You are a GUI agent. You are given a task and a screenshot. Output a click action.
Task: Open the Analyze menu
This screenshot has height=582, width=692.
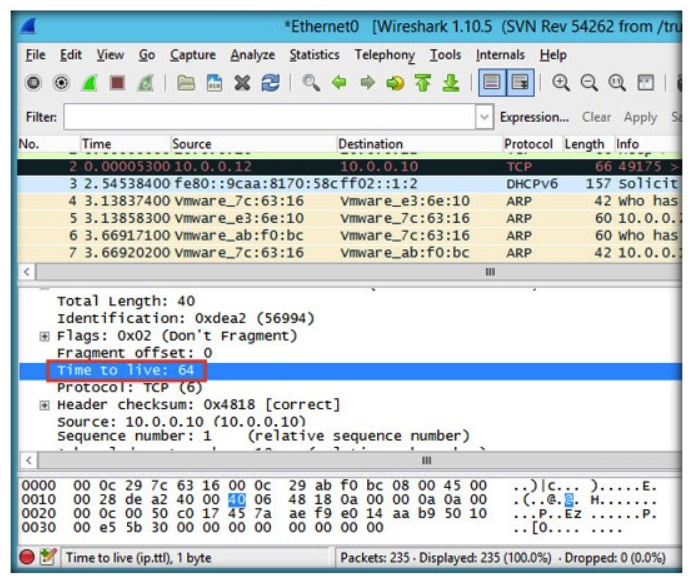click(252, 55)
